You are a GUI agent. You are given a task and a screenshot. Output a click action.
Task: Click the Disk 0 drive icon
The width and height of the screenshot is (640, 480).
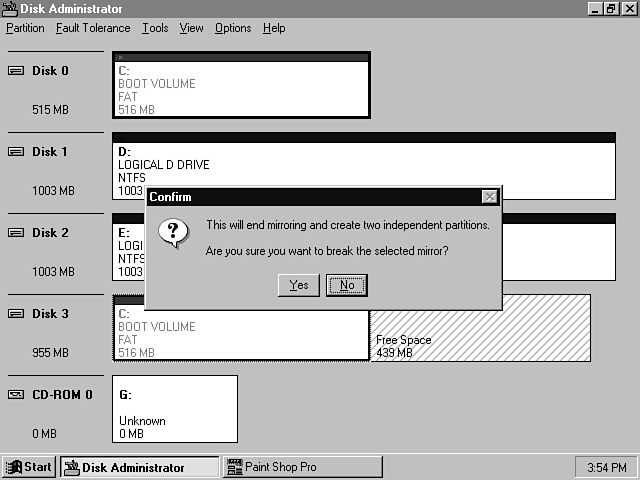15,70
